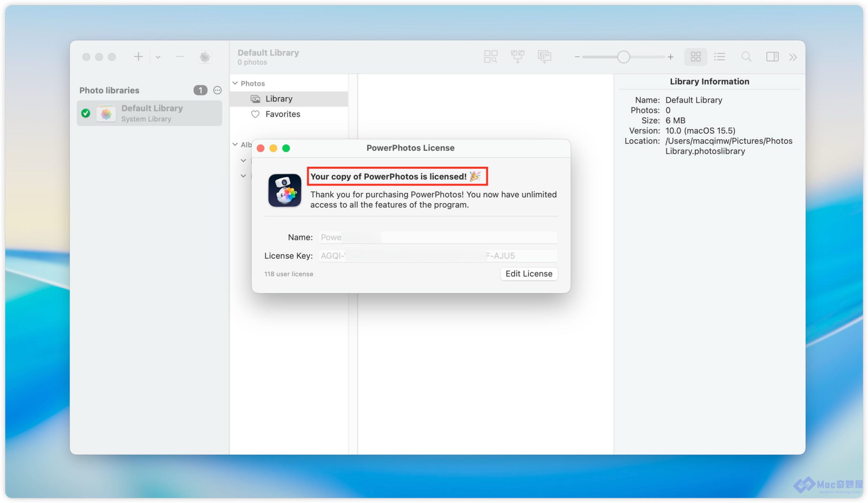The height and width of the screenshot is (503, 868).
Task: Select Library in the sidebar
Action: click(279, 99)
